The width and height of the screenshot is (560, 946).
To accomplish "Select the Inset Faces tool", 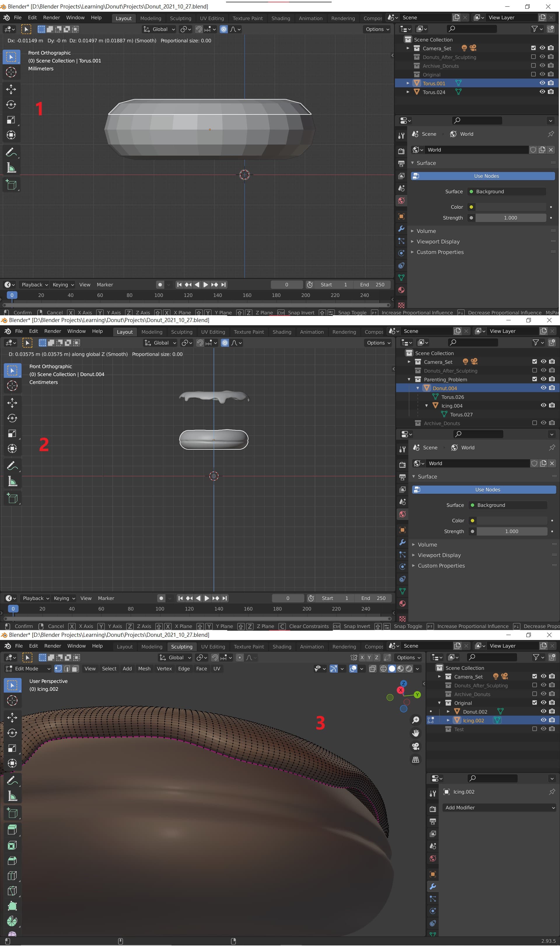I will [x=12, y=845].
